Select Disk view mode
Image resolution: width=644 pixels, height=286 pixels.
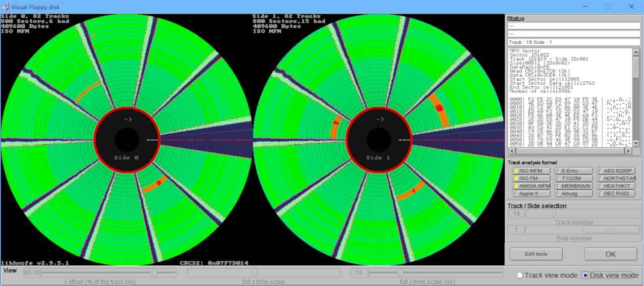585,275
